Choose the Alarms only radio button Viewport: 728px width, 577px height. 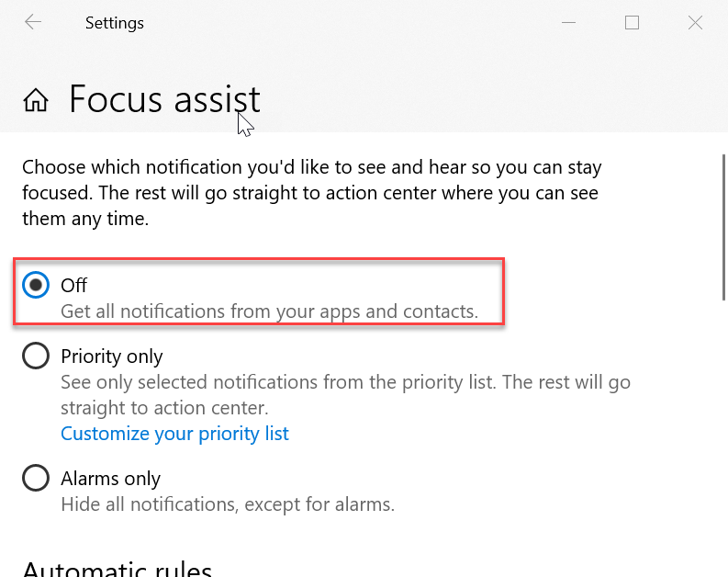[36, 478]
